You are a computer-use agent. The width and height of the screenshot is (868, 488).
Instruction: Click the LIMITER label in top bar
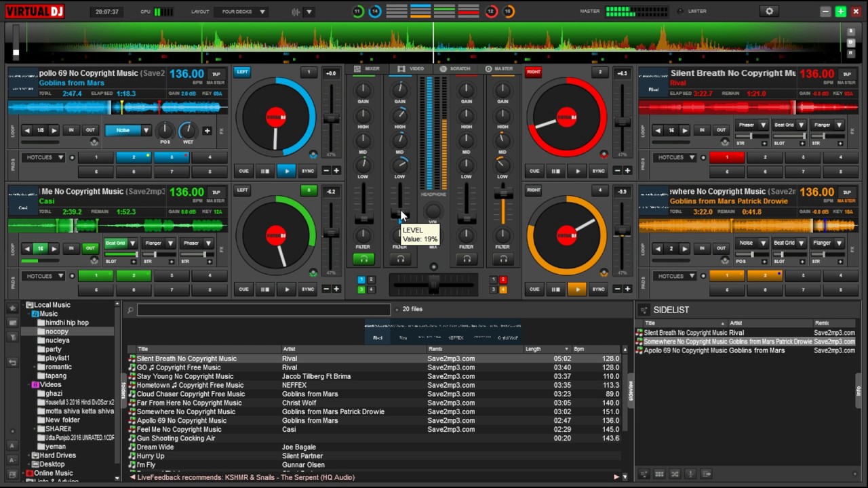pyautogui.click(x=697, y=12)
